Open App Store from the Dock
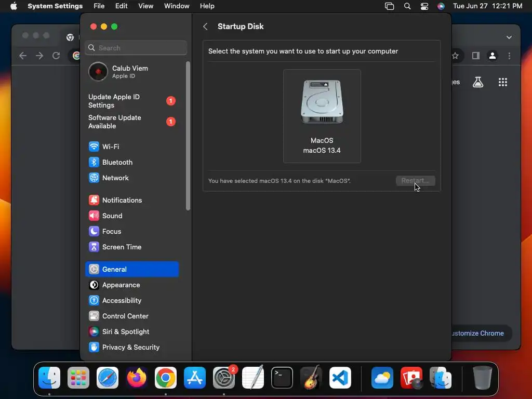Screen dimensions: 532x399 pyautogui.click(x=195, y=378)
